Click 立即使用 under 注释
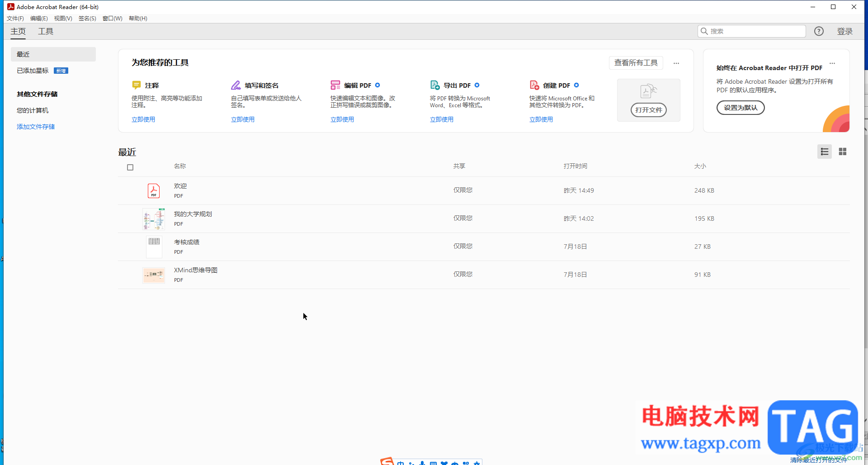The height and width of the screenshot is (465, 868). pyautogui.click(x=143, y=119)
